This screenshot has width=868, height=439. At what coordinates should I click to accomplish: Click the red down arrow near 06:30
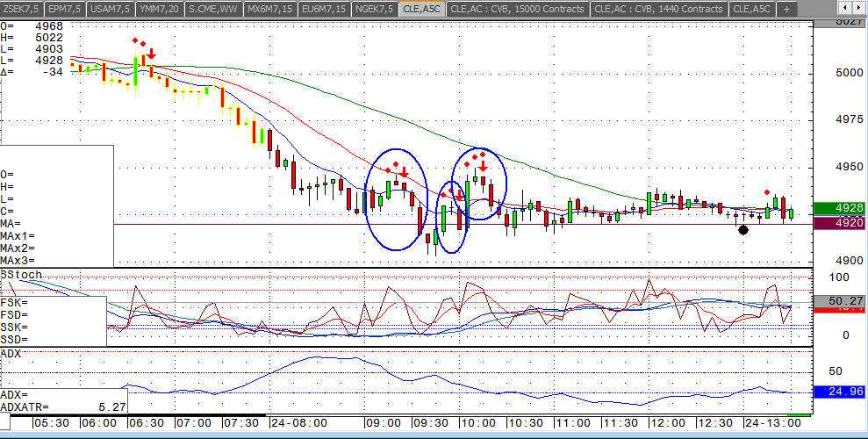pyautogui.click(x=151, y=54)
